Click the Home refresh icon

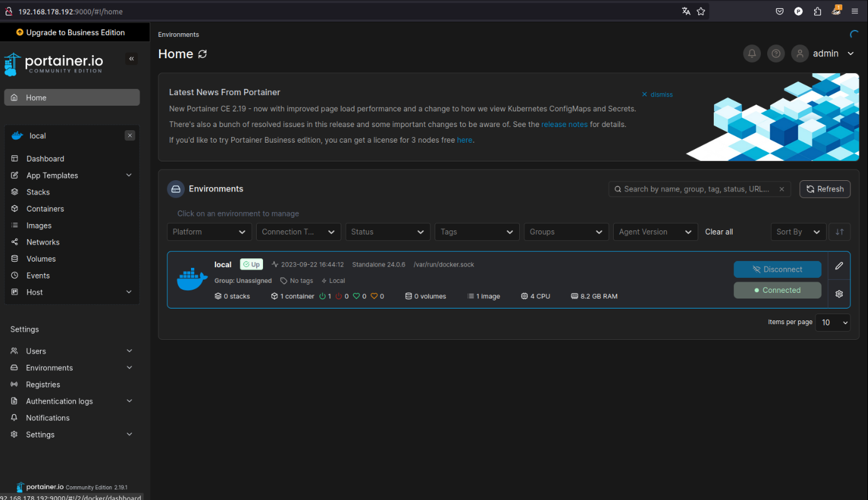pos(202,54)
